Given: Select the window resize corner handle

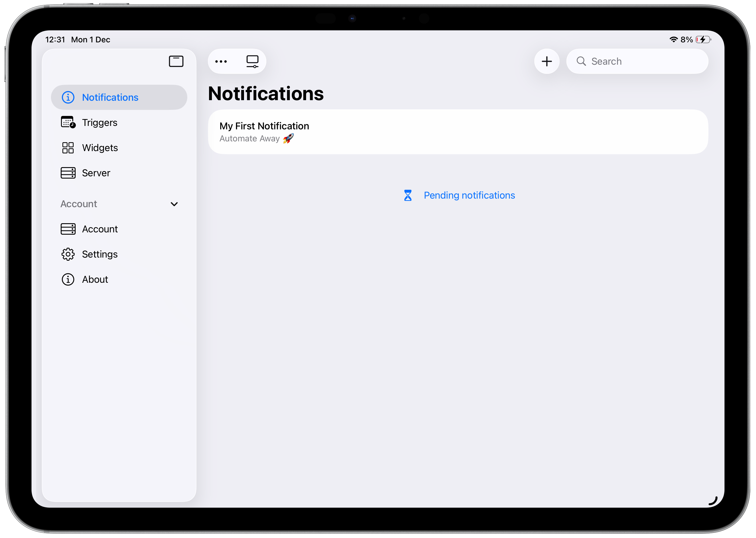Looking at the screenshot, I should (713, 501).
